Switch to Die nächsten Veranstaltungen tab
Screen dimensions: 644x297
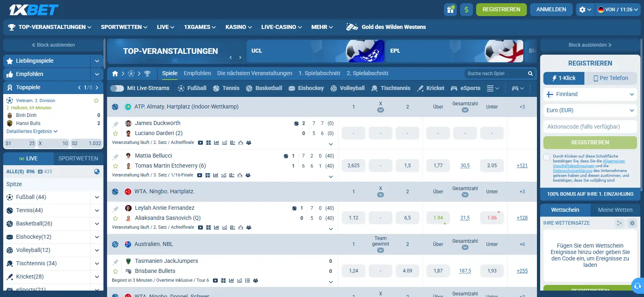point(255,74)
